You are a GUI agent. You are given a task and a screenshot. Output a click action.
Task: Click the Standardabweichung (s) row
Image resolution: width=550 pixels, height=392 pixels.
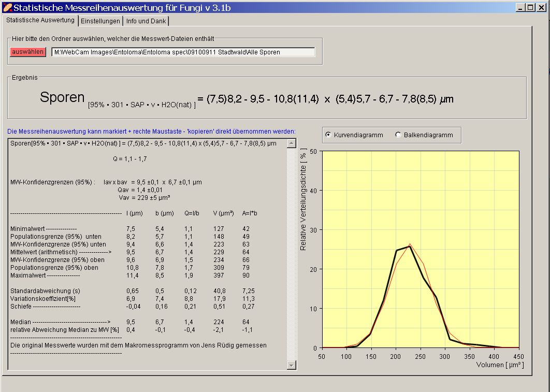click(x=46, y=292)
